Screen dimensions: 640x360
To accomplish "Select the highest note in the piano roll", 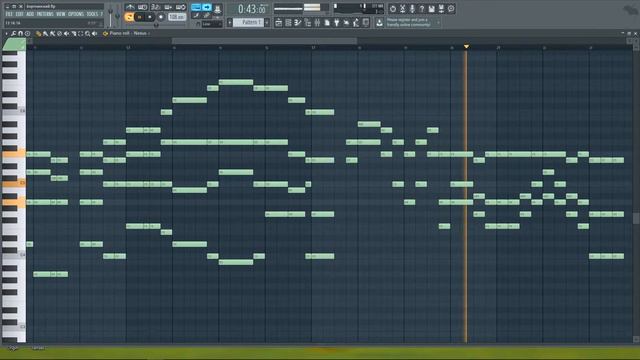I will click(236, 82).
